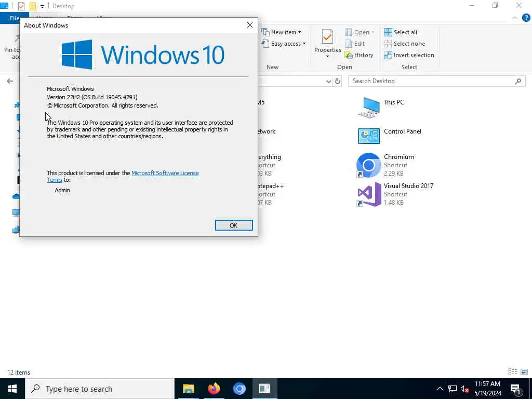The width and height of the screenshot is (532, 399).
Task: Open File Explorer help question mark icon
Action: (x=526, y=18)
